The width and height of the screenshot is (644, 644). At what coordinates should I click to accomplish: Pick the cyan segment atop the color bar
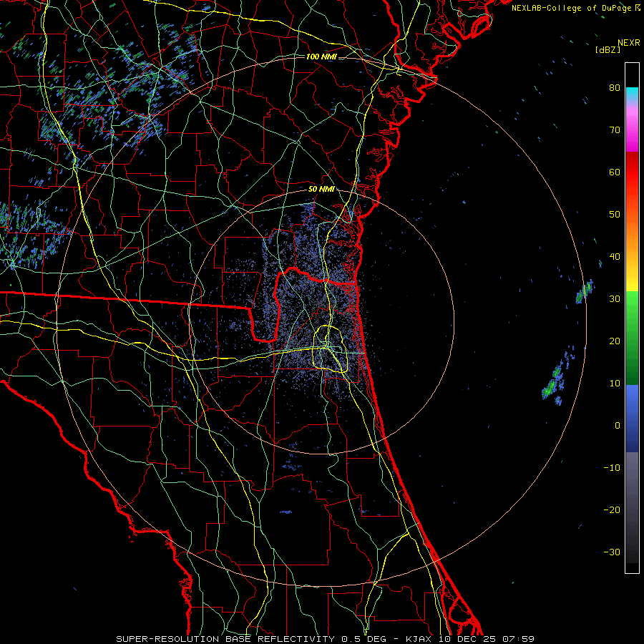click(x=632, y=94)
